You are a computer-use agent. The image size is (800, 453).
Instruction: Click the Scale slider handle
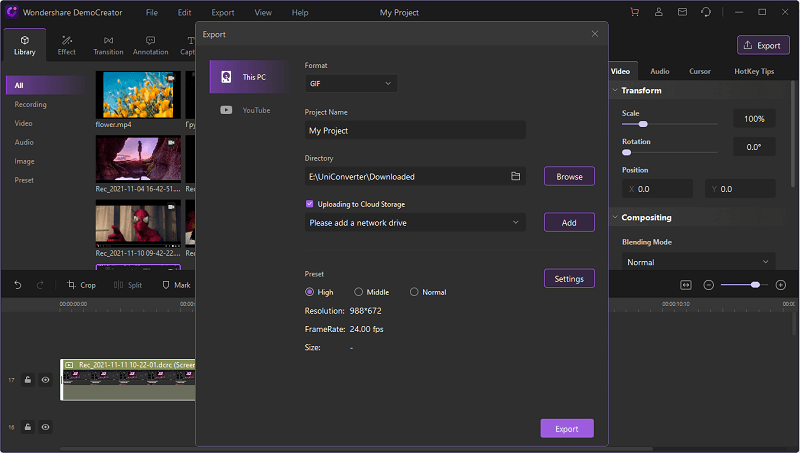pyautogui.click(x=642, y=124)
